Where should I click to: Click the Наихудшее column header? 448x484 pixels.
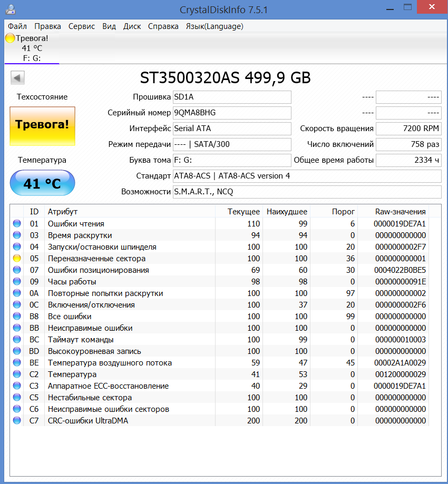tap(287, 211)
